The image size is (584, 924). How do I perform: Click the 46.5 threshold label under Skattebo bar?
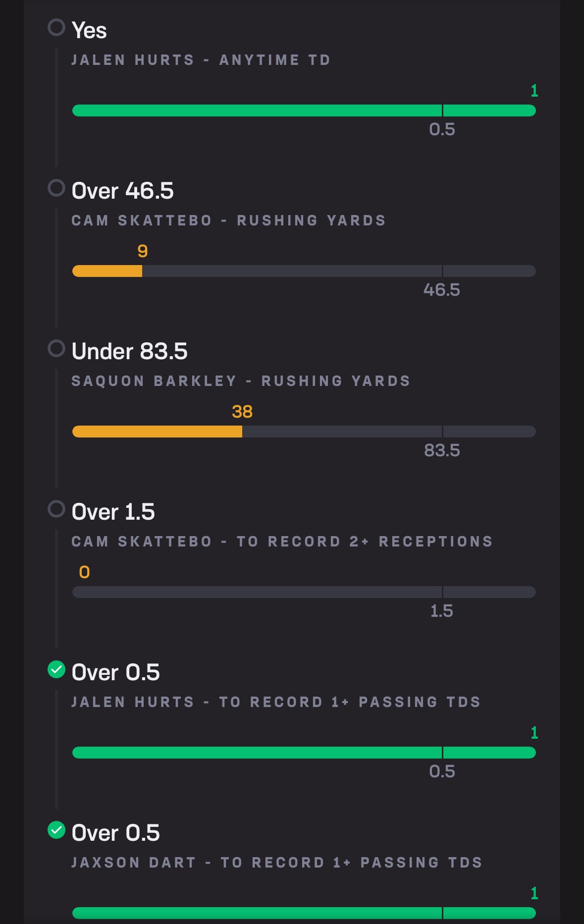tap(442, 290)
